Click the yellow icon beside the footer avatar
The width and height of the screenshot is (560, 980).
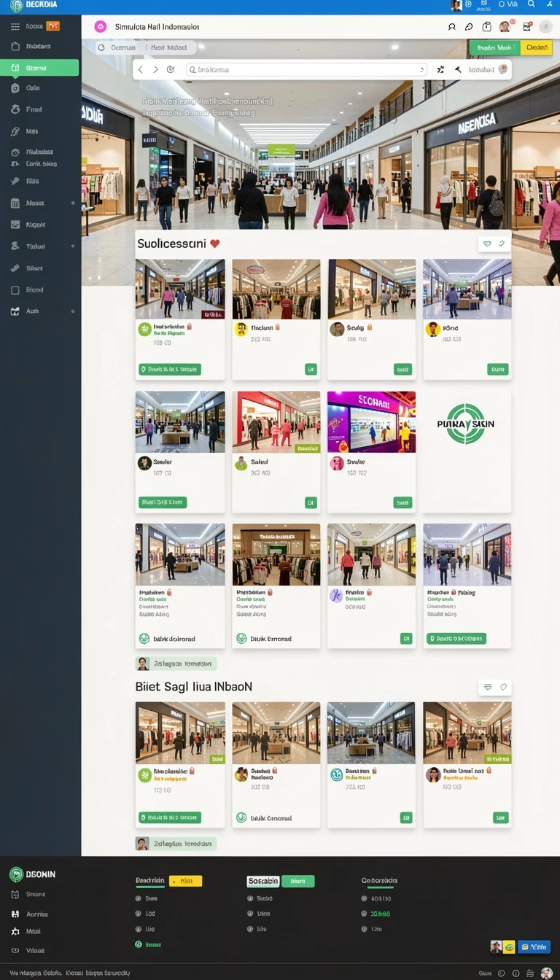(509, 947)
